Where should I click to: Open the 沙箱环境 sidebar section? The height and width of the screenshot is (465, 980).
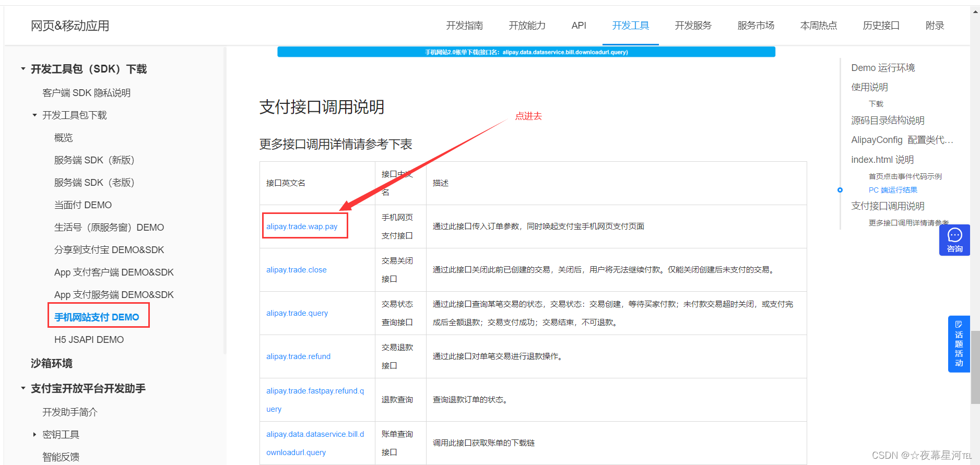coord(51,363)
